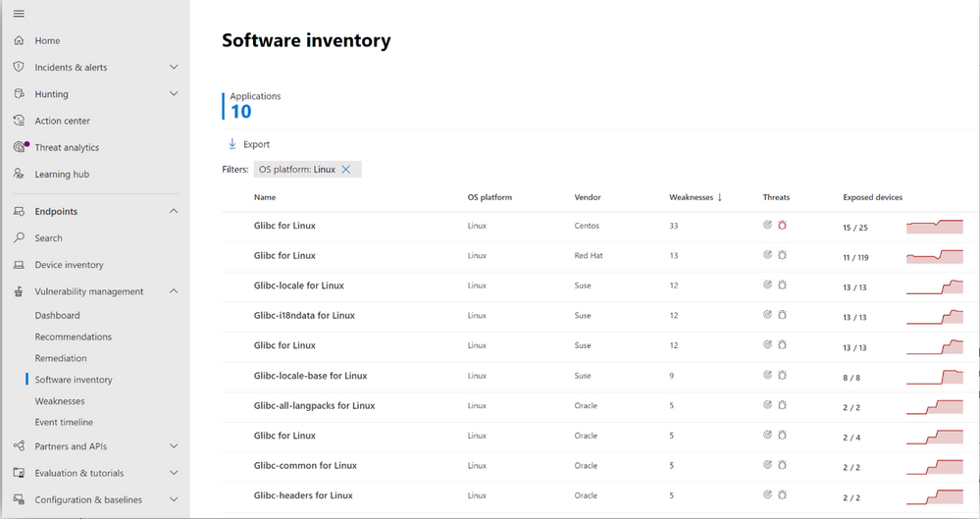
Task: Click target icon in Glibc-locale for Linux row
Action: coord(767,285)
